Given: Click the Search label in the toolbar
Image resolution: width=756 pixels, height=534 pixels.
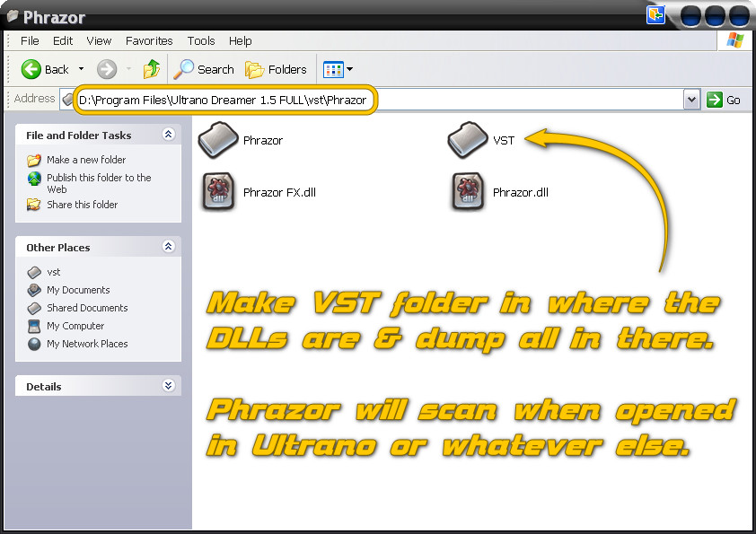Looking at the screenshot, I should click(215, 69).
